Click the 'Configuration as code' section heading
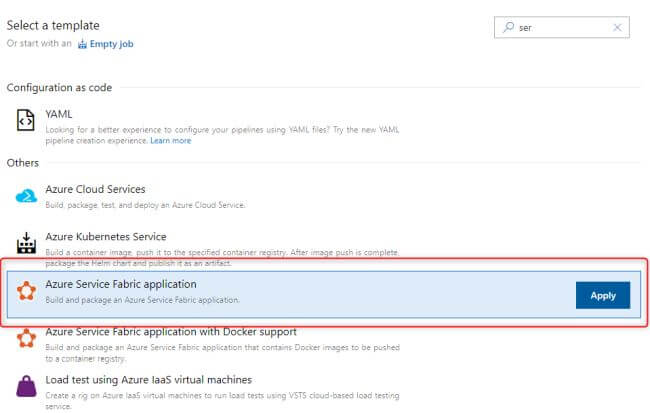The image size is (650, 413). pyautogui.click(x=59, y=87)
